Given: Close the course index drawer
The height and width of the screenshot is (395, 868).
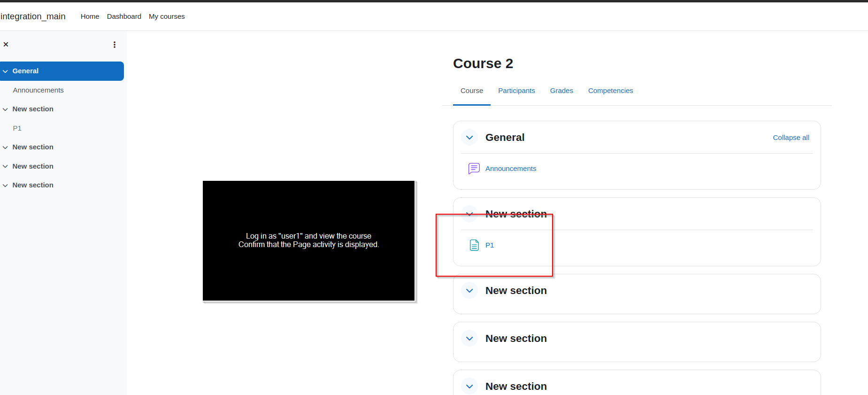Looking at the screenshot, I should [6, 45].
